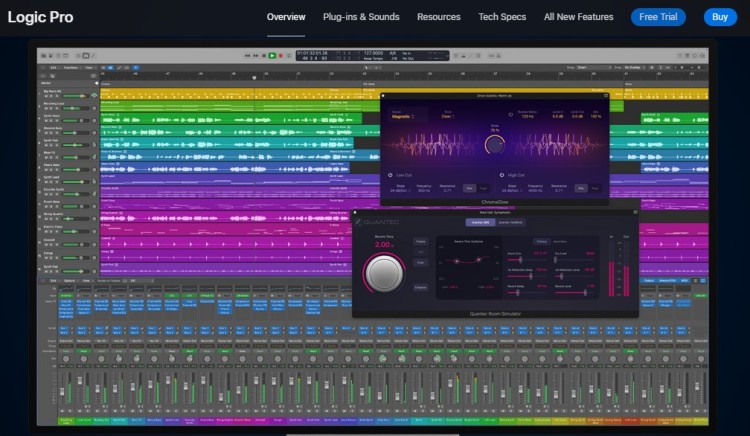The height and width of the screenshot is (436, 750).
Task: Open the ChromaGlow Style Clean dropdown
Action: click(x=448, y=117)
